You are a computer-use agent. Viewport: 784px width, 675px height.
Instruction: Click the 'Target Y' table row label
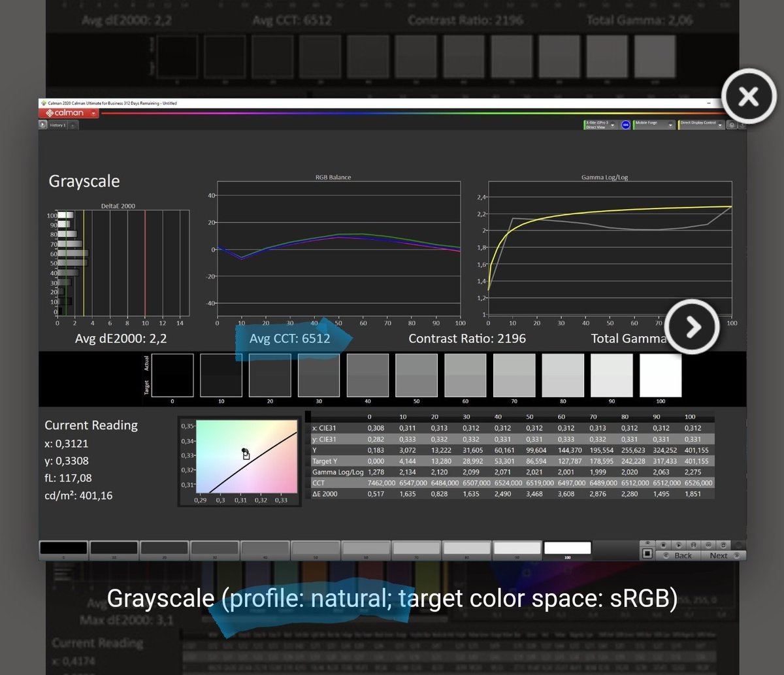[323, 460]
